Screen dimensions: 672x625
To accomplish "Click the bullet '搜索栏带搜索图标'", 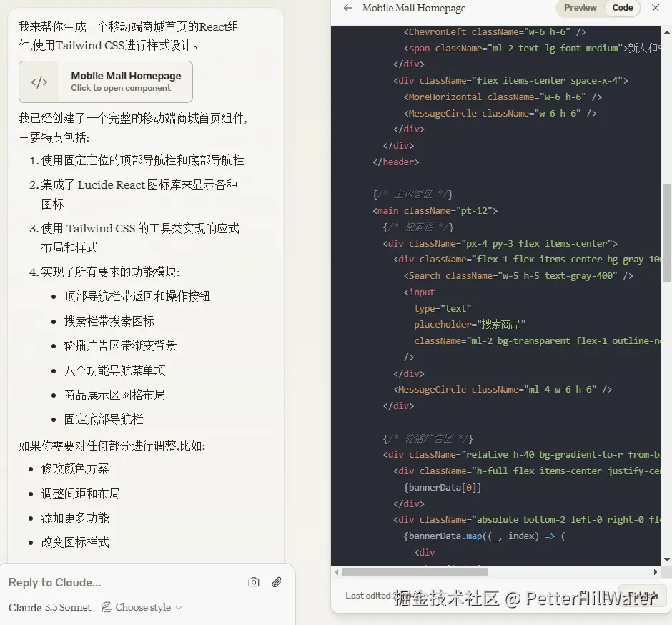I will pos(109,321).
